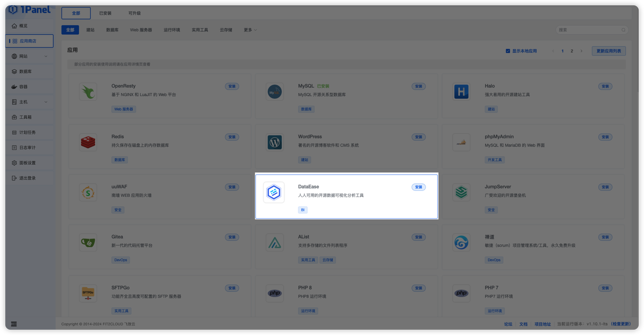Select the 数据库 category tab
This screenshot has width=644, height=335.
coord(112,30)
